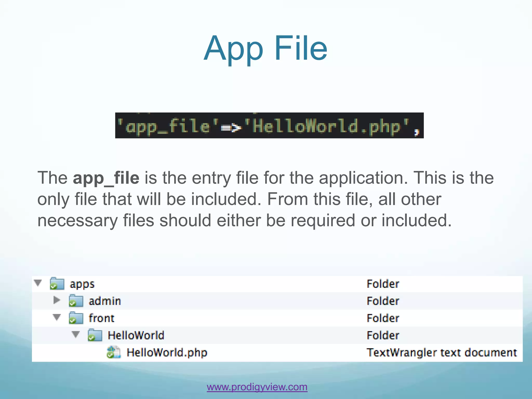532x399 pixels.
Task: Collapse the apps folder disclosure triangle
Action: pyautogui.click(x=38, y=283)
